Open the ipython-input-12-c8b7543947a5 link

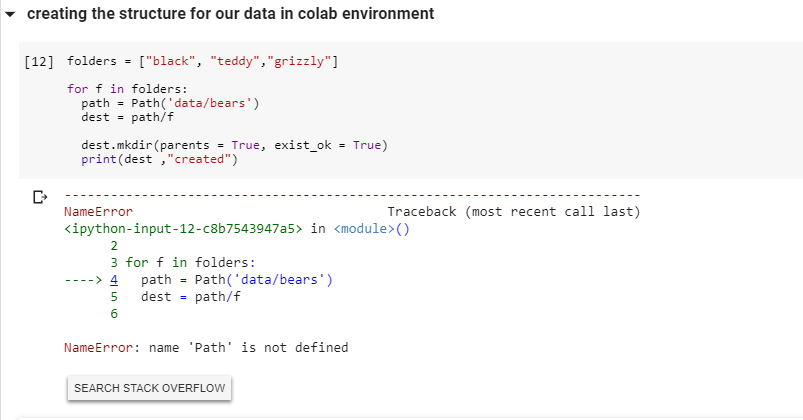[183, 228]
